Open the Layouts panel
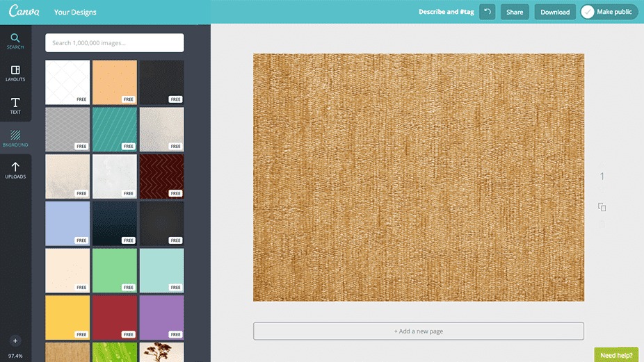The height and width of the screenshot is (362, 644). coord(15,74)
